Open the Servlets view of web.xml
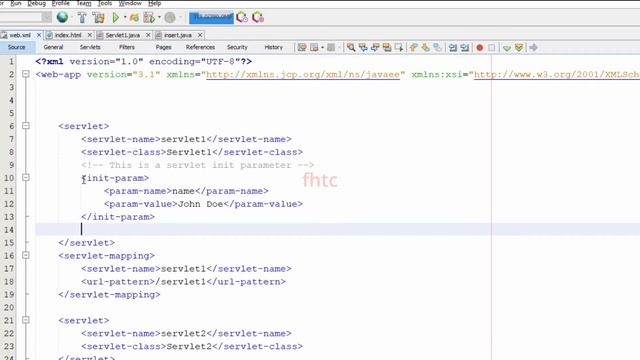 tap(90, 47)
